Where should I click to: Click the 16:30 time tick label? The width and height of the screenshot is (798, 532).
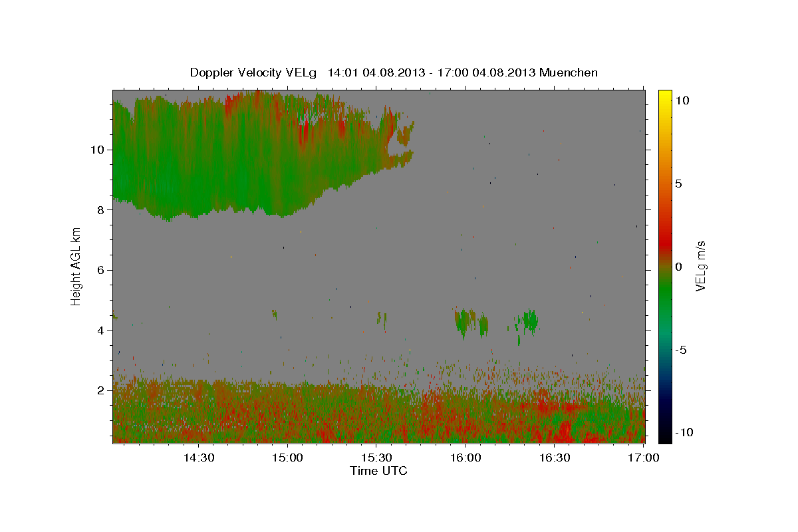554,458
